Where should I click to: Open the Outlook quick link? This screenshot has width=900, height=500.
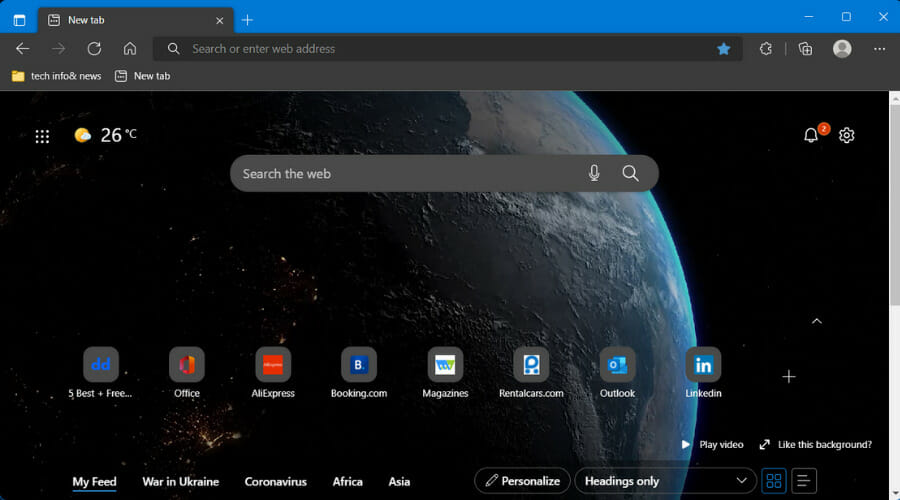(617, 373)
